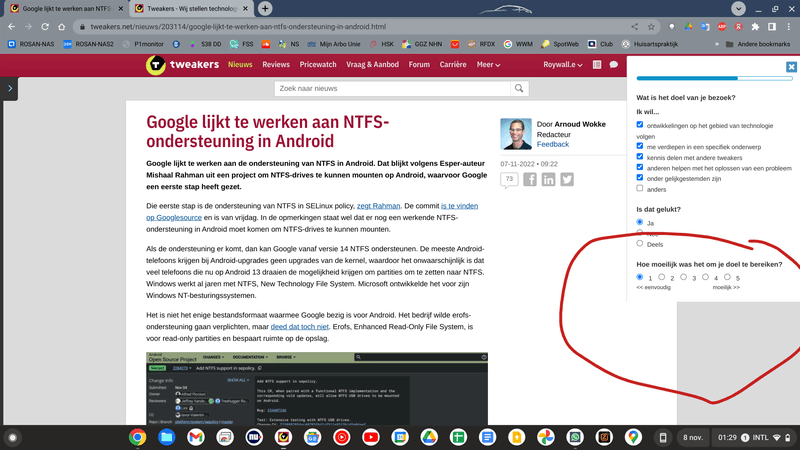
Task: Submit the news search with the magnifier icon
Action: [519, 88]
